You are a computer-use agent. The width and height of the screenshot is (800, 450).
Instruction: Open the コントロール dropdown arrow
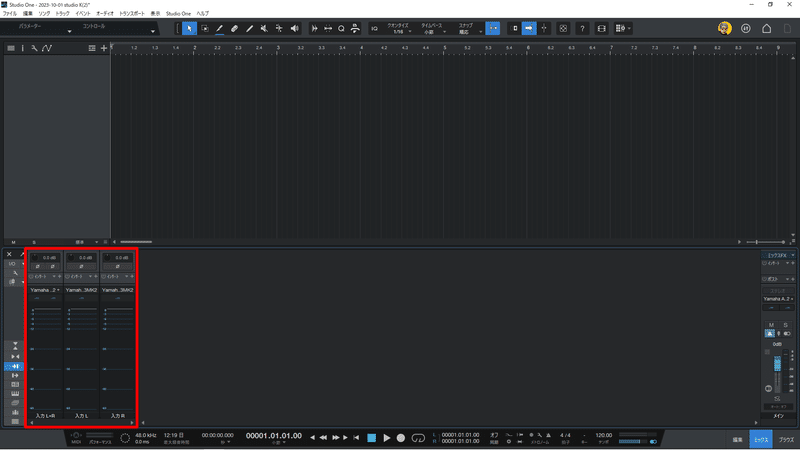point(153,32)
